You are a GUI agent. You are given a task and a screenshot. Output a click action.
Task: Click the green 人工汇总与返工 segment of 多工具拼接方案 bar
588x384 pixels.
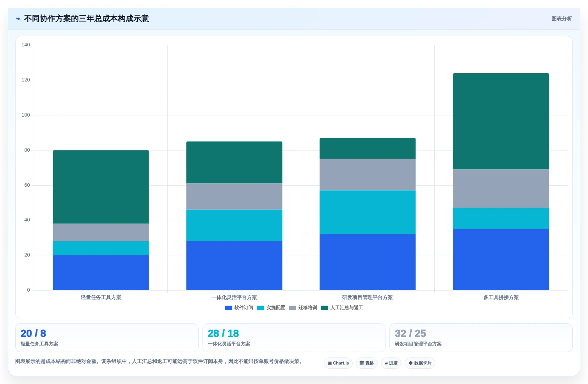501,121
